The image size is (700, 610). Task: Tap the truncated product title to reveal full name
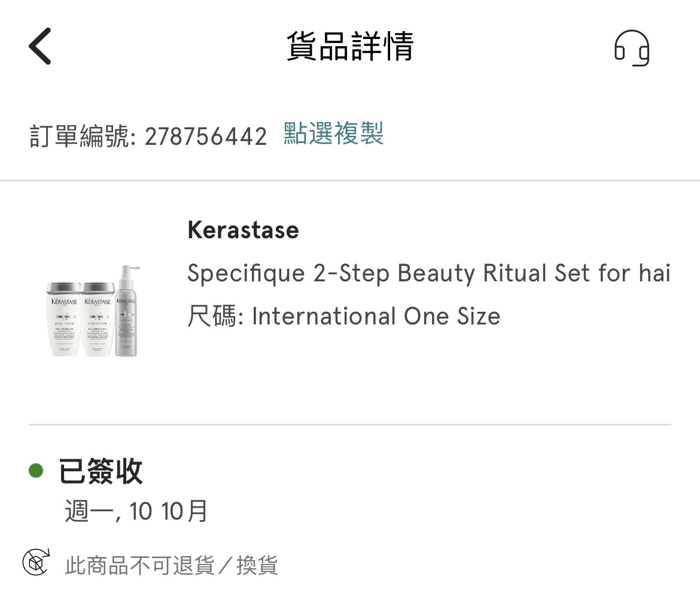pos(428,273)
